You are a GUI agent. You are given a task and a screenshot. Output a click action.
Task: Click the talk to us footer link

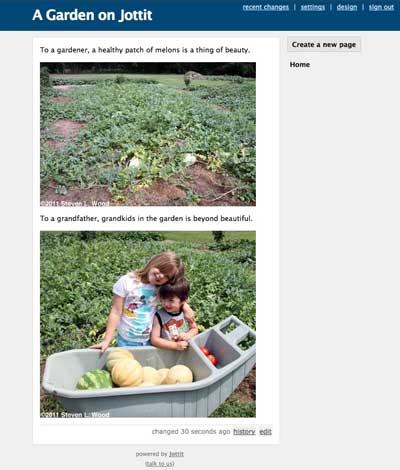tap(160, 464)
